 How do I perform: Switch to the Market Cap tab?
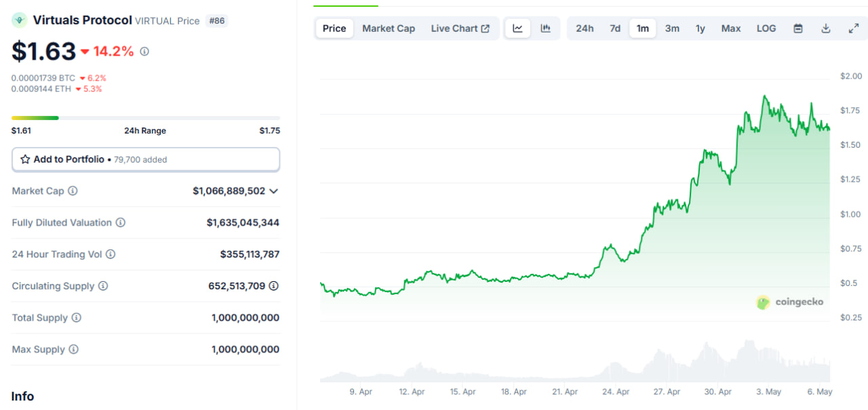pos(389,28)
